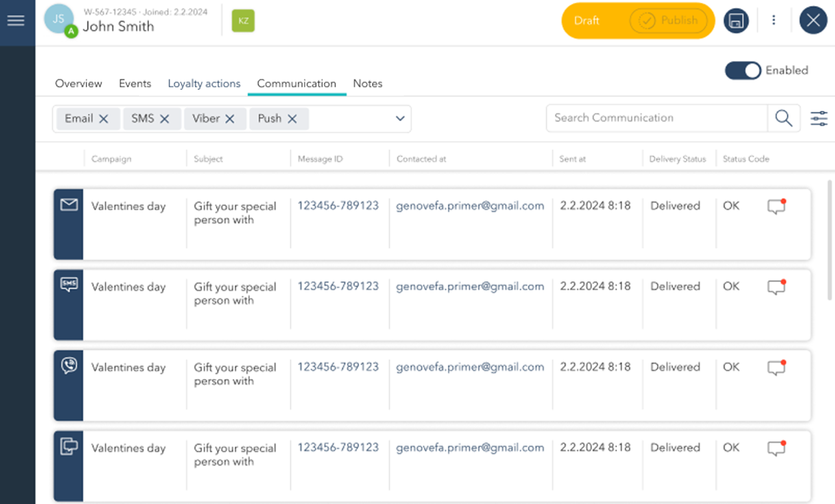Expand the channel filter dropdown arrow

(400, 119)
